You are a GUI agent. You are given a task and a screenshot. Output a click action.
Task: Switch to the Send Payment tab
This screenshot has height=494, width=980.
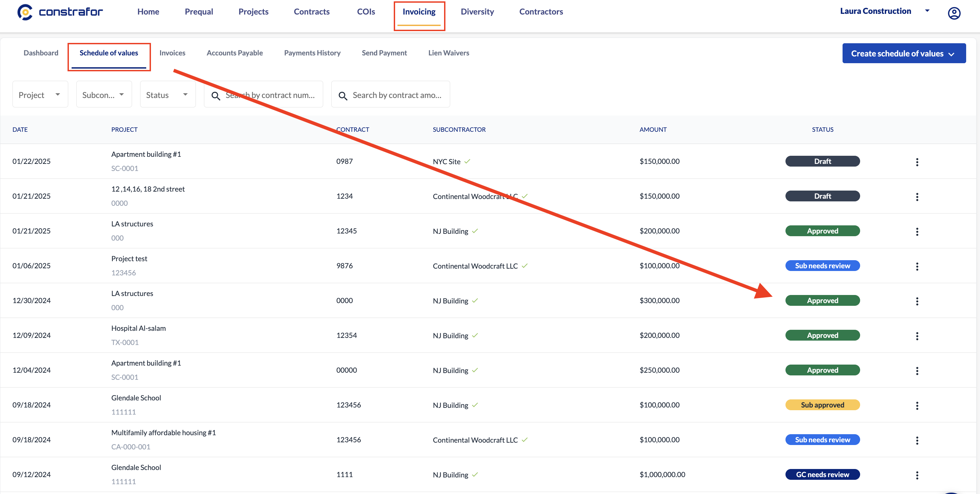384,53
